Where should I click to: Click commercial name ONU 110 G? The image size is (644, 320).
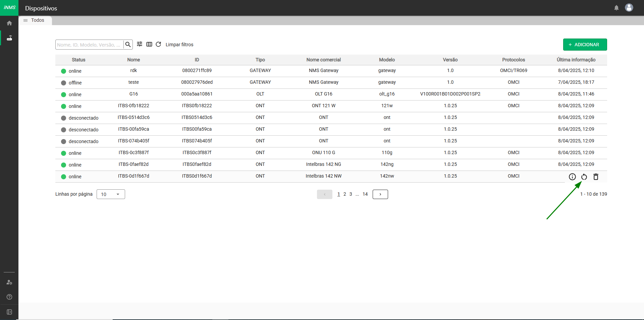(x=324, y=152)
